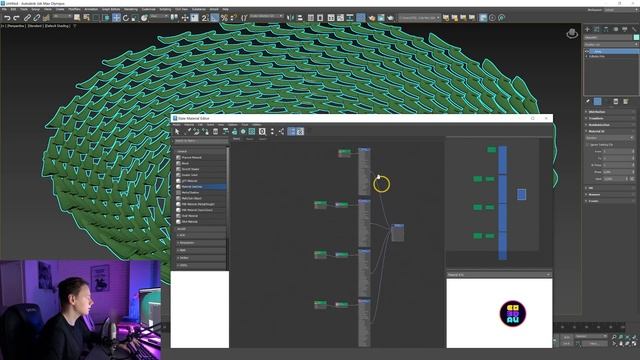640x360 pixels.
Task: Click the browser search field in Slate editor
Action: tap(200, 141)
